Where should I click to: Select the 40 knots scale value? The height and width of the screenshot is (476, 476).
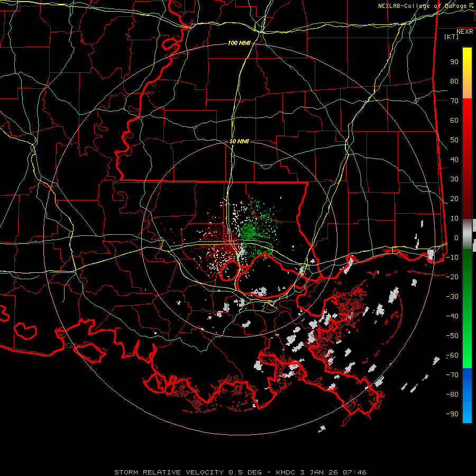tap(454, 159)
